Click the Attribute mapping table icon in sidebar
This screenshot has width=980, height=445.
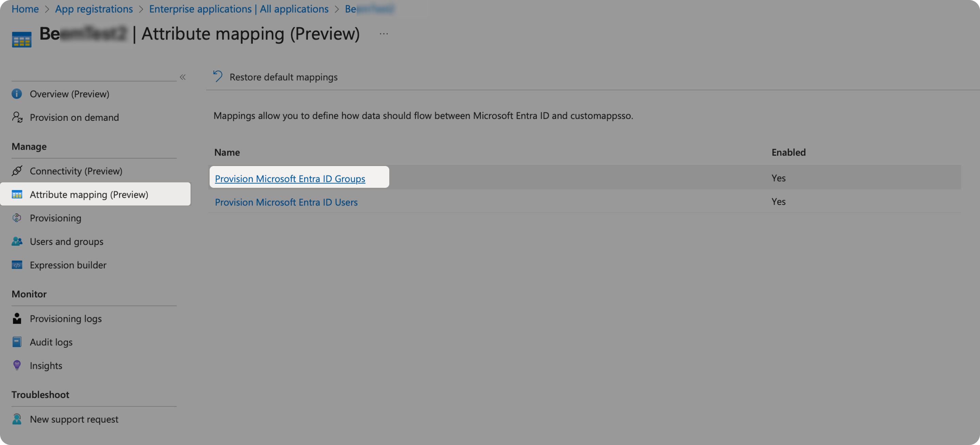point(17,194)
